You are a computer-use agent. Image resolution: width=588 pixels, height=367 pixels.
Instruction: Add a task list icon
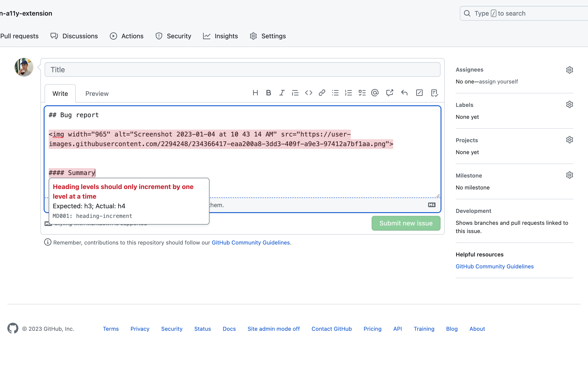pos(362,93)
